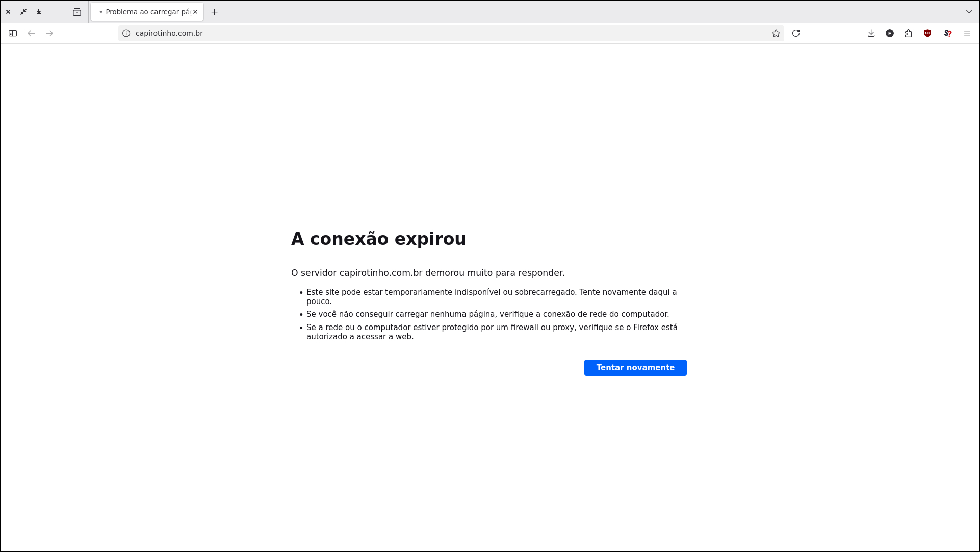Bookmark this page with star icon

click(x=776, y=33)
